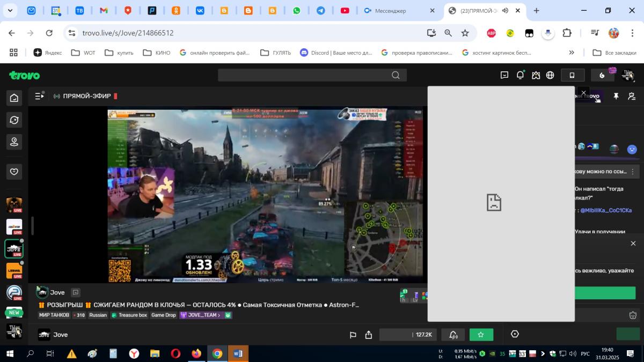The width and height of the screenshot is (644, 362).
Task: Show hidden bookmarks with the double chevron
Action: pyautogui.click(x=572, y=53)
